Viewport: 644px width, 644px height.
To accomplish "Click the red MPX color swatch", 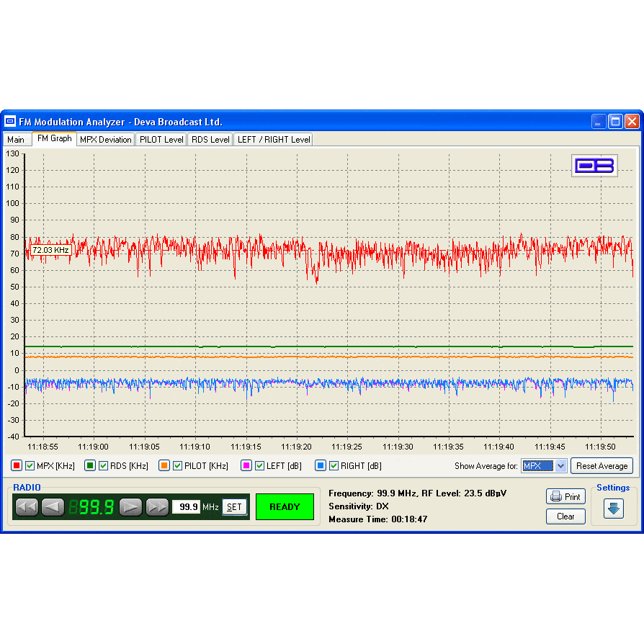I will click(x=17, y=466).
